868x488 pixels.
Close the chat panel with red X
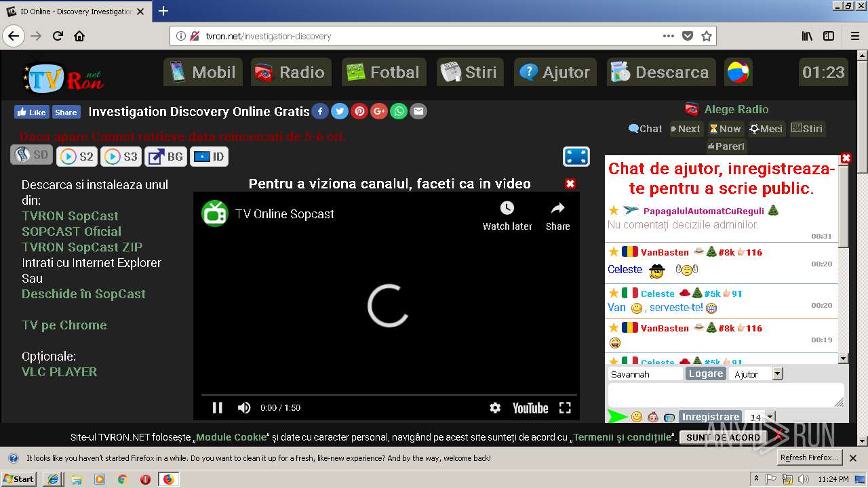point(846,158)
